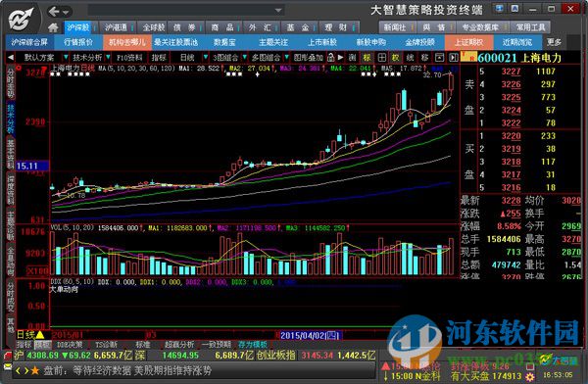Click the home icon in the navigation bar

click(x=53, y=27)
